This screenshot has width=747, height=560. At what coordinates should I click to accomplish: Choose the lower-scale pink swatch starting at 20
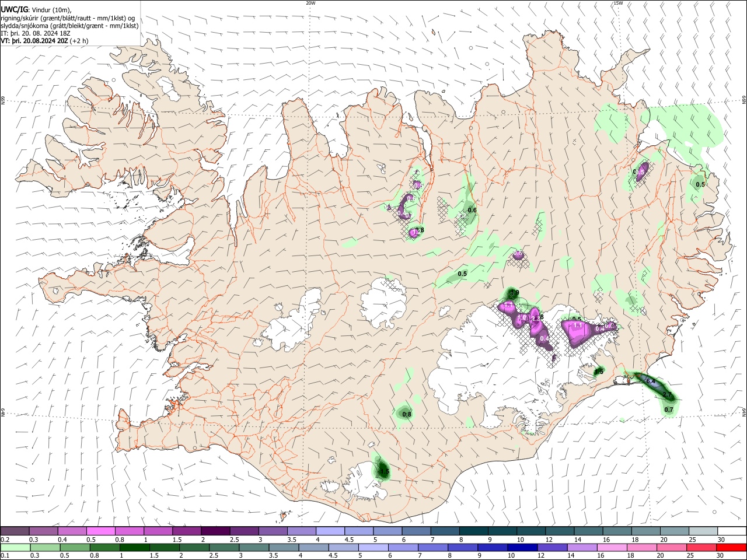[671, 548]
